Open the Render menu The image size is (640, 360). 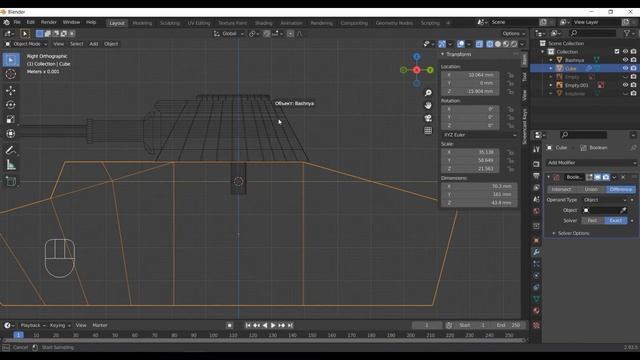(x=49, y=22)
